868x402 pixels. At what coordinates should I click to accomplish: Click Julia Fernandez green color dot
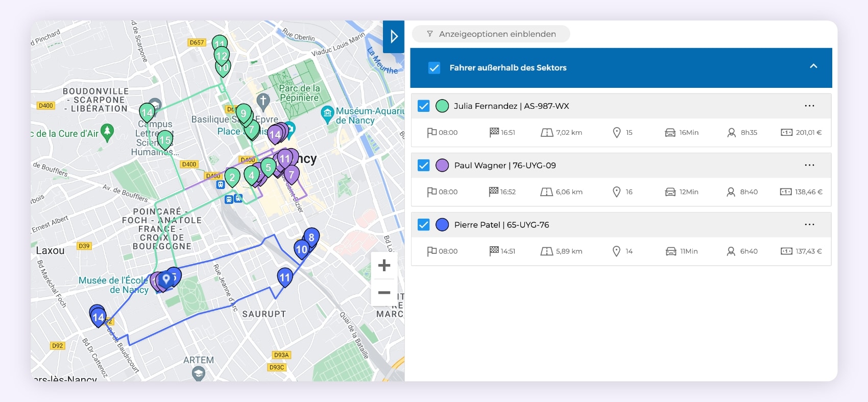click(442, 106)
